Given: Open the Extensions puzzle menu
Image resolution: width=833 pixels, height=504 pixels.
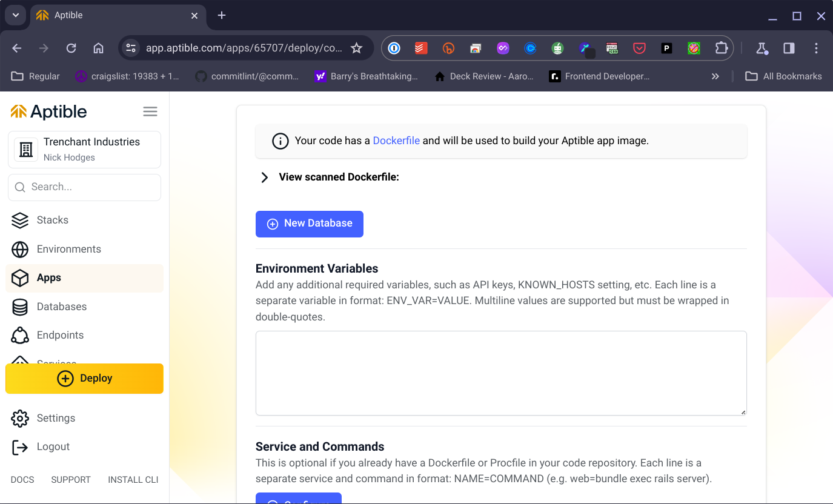Looking at the screenshot, I should pos(721,48).
